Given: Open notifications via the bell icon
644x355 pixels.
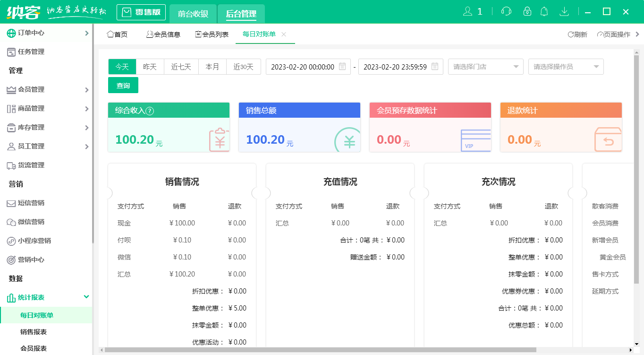Looking at the screenshot, I should [544, 11].
